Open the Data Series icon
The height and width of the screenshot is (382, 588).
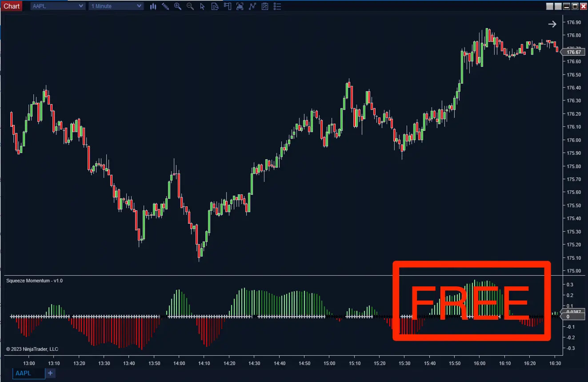pyautogui.click(x=240, y=6)
